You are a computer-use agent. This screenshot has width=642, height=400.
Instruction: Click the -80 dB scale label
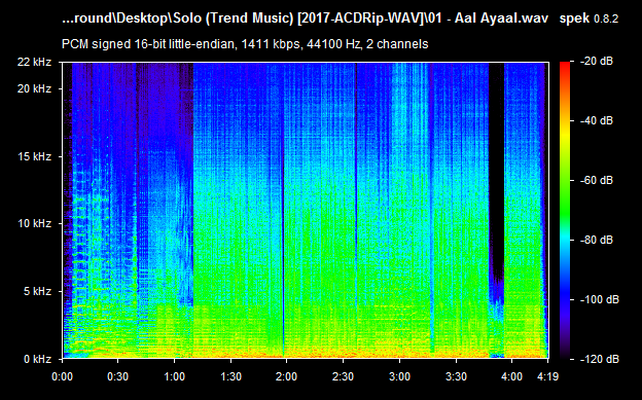pyautogui.click(x=597, y=240)
